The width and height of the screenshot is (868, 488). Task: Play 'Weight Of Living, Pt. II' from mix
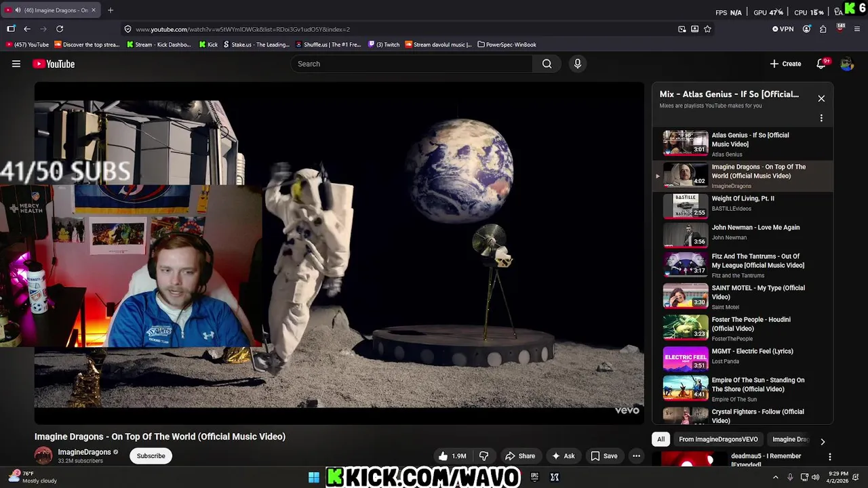[x=743, y=206]
